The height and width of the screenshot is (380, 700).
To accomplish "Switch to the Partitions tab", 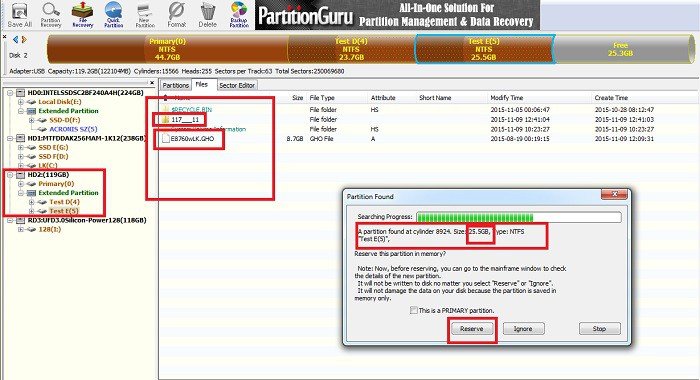I will [x=175, y=85].
